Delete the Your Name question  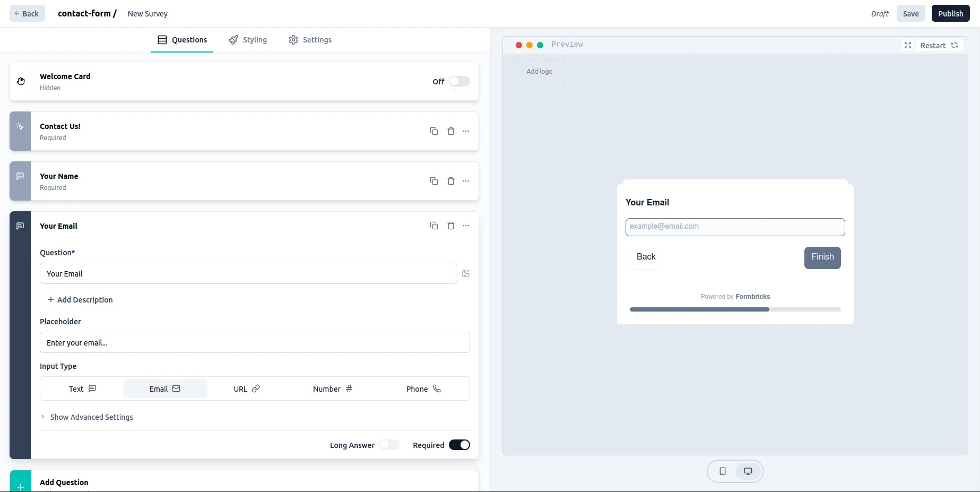(x=451, y=181)
